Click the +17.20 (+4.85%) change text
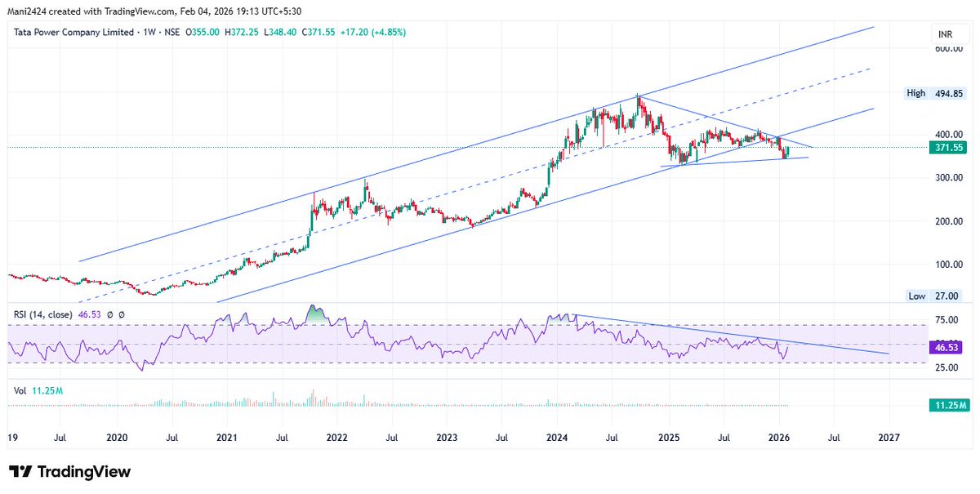This screenshot has height=494, width=980. click(x=375, y=32)
